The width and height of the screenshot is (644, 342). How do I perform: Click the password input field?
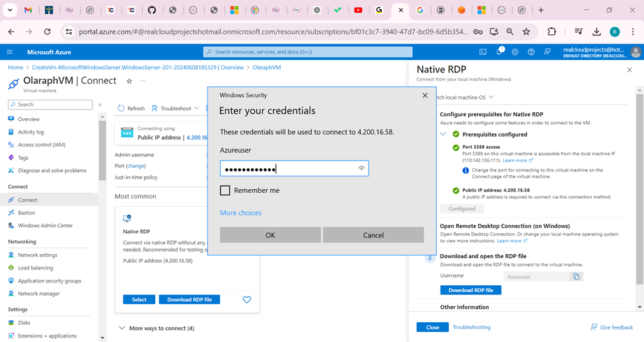pyautogui.click(x=294, y=168)
